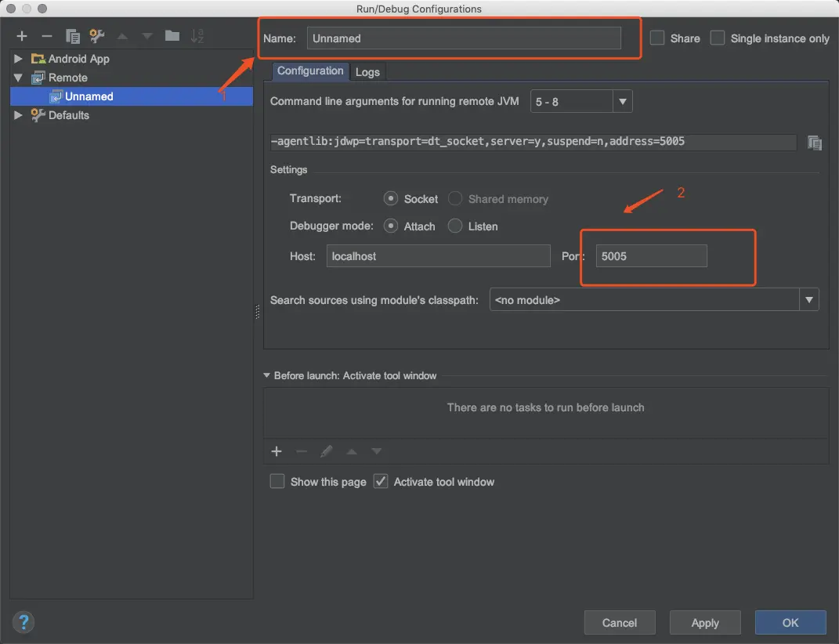Click 'There are no tasks to run' text

click(x=545, y=407)
